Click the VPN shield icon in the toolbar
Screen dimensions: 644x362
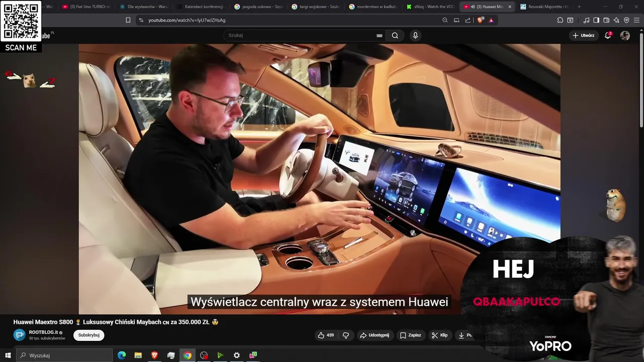click(626, 20)
